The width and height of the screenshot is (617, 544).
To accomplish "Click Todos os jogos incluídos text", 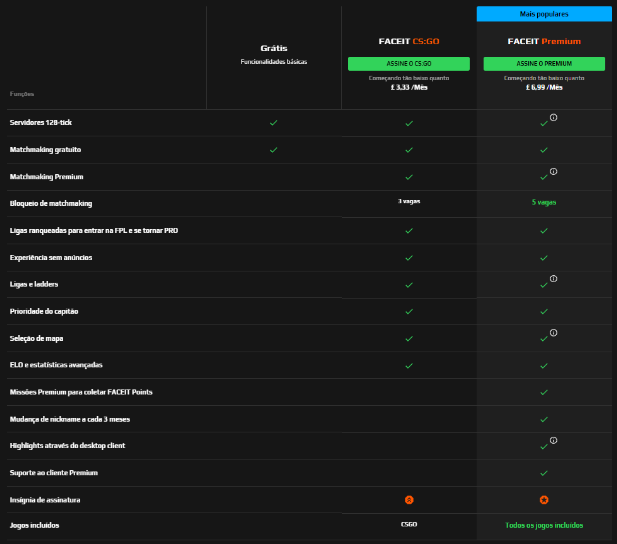I will (544, 525).
